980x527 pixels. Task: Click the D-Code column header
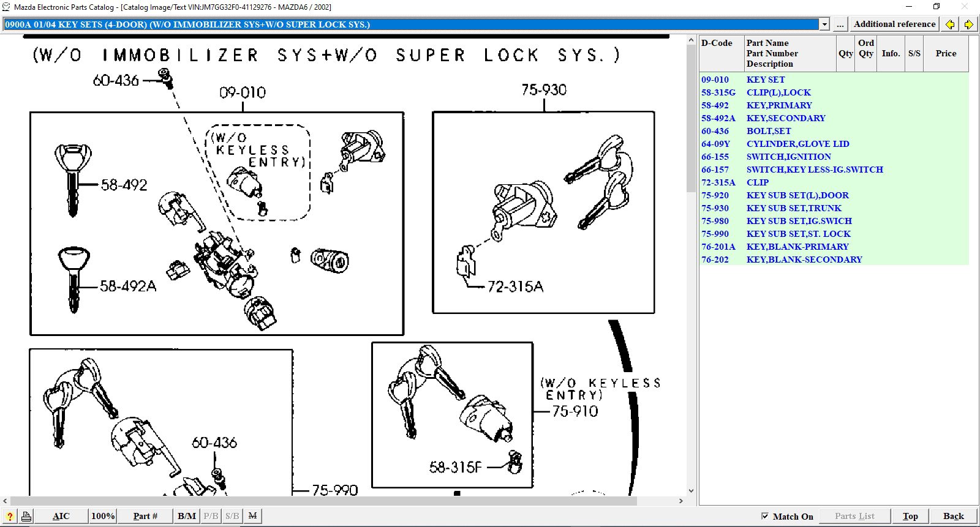722,53
